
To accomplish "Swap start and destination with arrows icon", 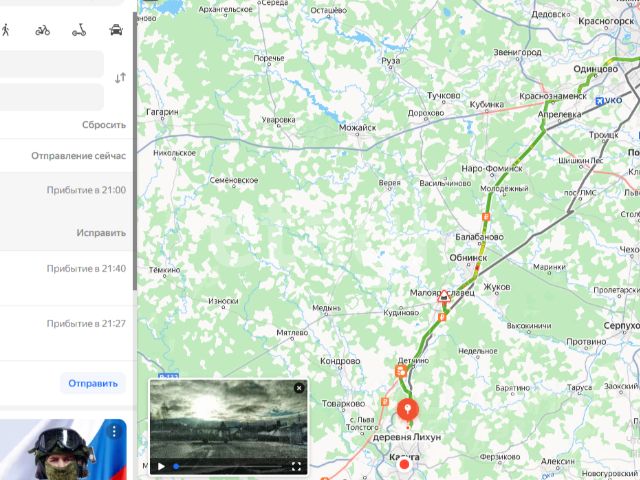I will [x=120, y=78].
